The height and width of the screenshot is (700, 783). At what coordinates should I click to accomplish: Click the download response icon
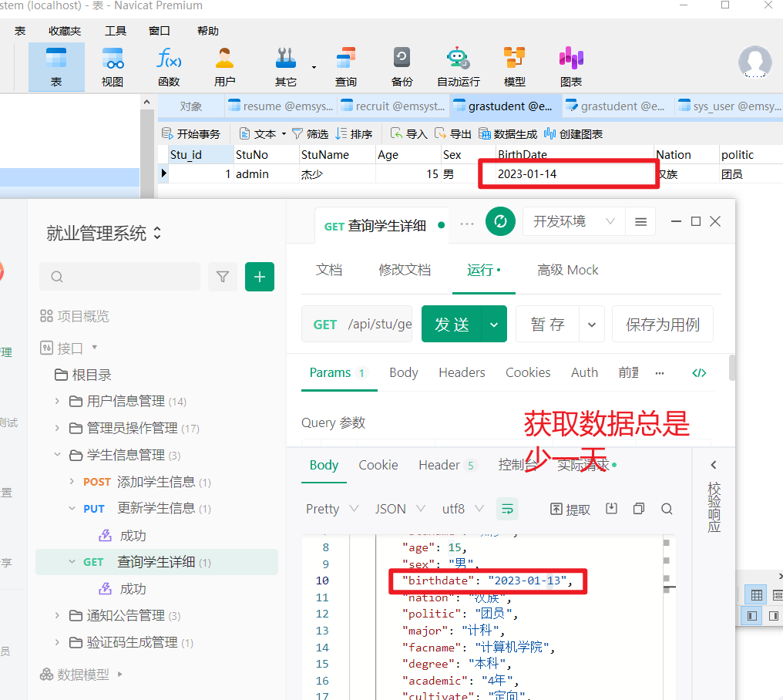tap(611, 509)
